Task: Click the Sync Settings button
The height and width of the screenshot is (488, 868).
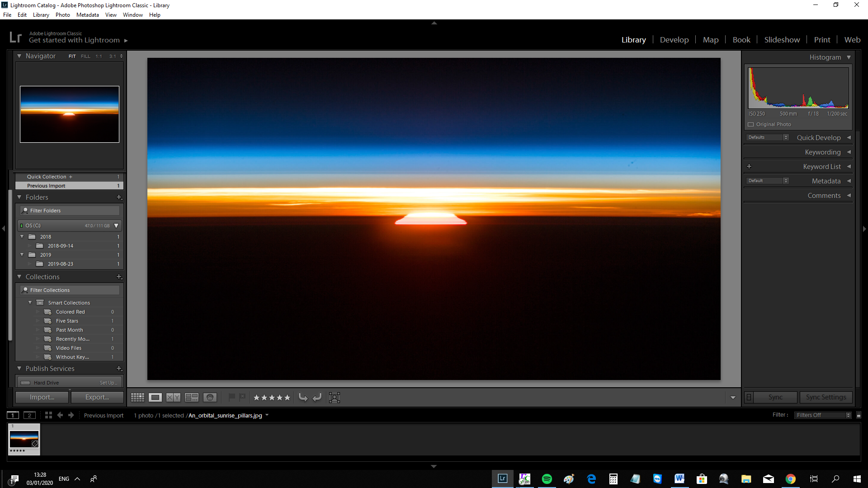Action: point(826,397)
